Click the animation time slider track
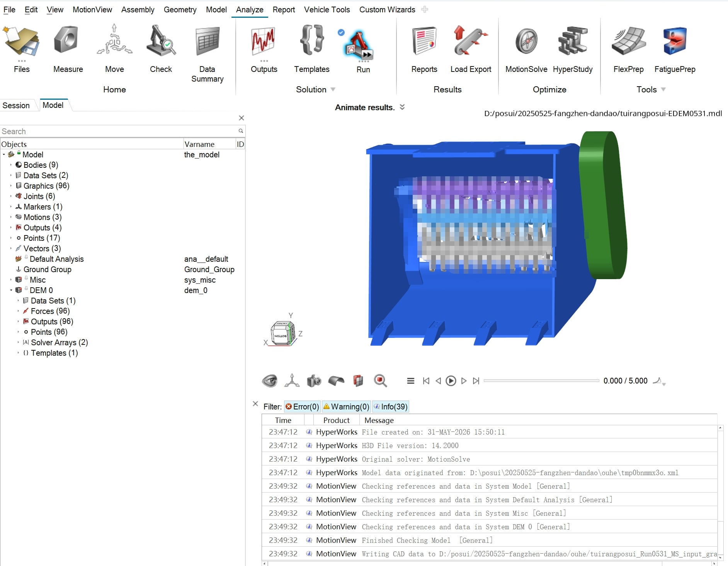The height and width of the screenshot is (566, 728). pyautogui.click(x=541, y=381)
